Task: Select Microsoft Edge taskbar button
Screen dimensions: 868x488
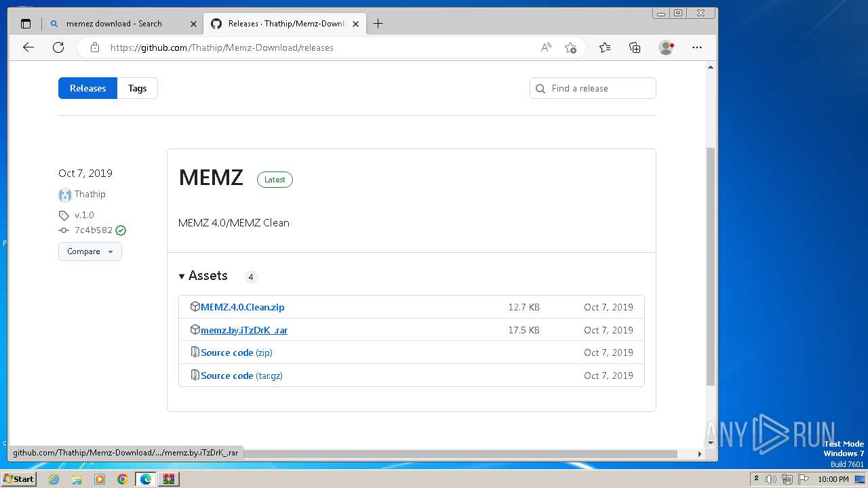Action: 146,479
